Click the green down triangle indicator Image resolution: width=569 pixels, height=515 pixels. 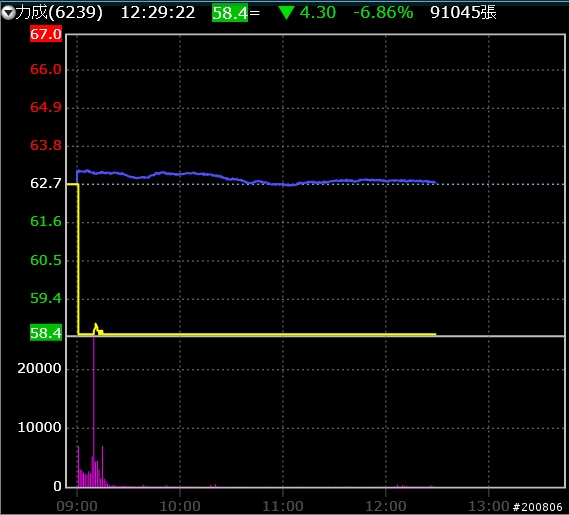tap(286, 13)
